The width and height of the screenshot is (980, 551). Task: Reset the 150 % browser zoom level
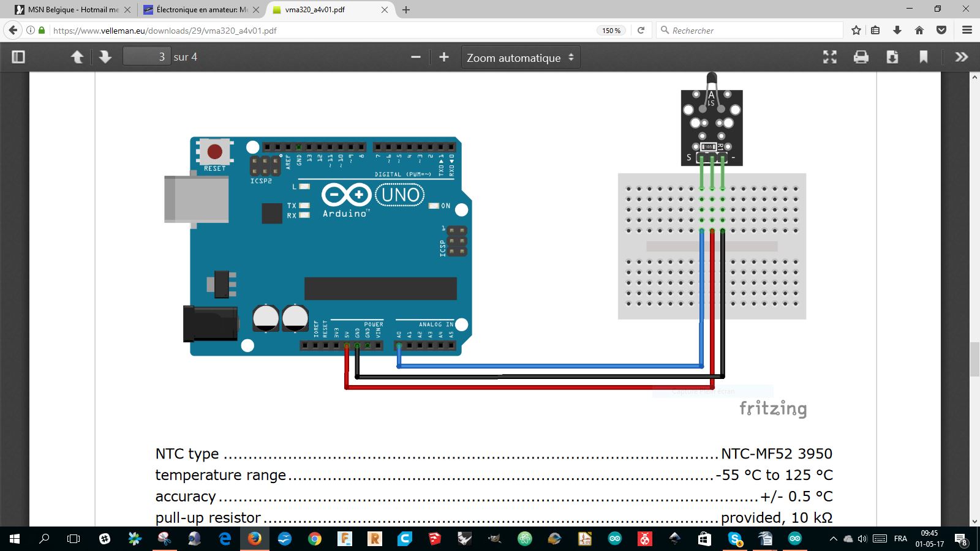tap(611, 31)
